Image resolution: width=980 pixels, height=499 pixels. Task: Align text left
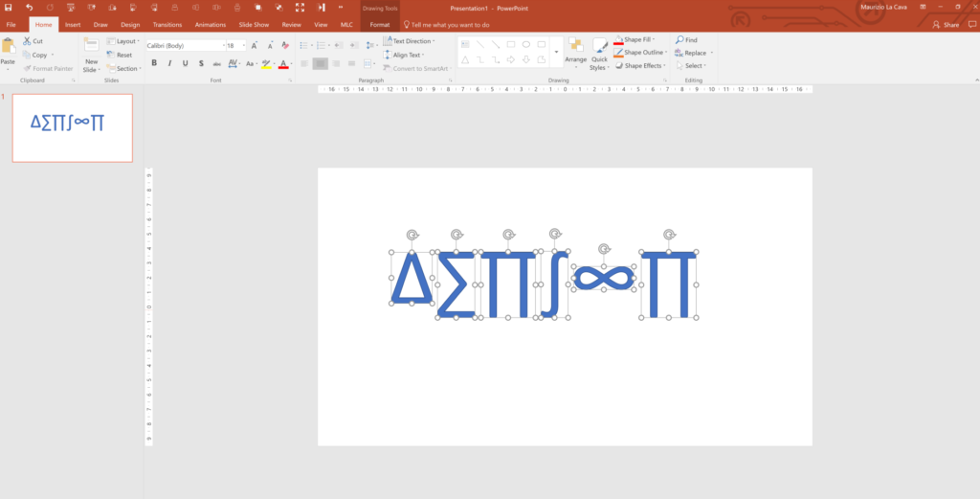[x=304, y=63]
